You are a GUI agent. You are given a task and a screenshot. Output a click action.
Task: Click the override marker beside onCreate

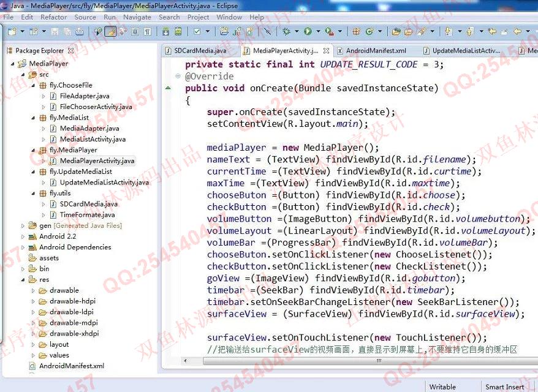pyautogui.click(x=168, y=88)
